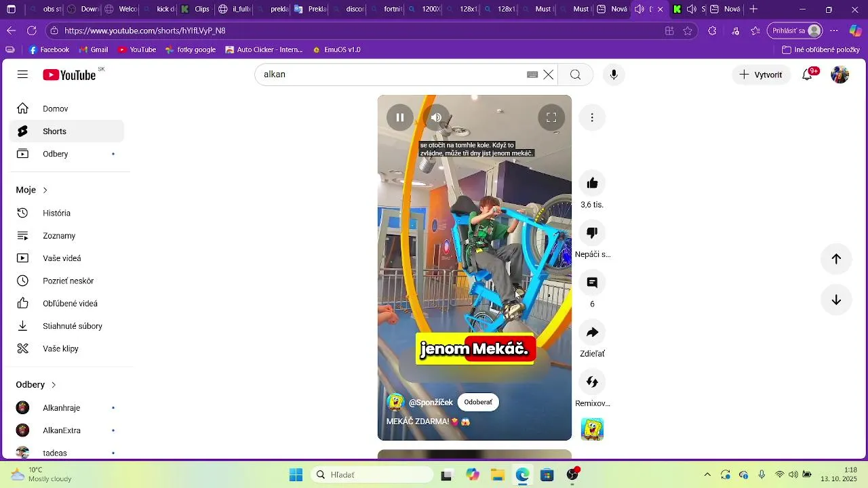The image size is (868, 488).
Task: Open the SpongeBob sound thumbnail
Action: click(x=592, y=429)
